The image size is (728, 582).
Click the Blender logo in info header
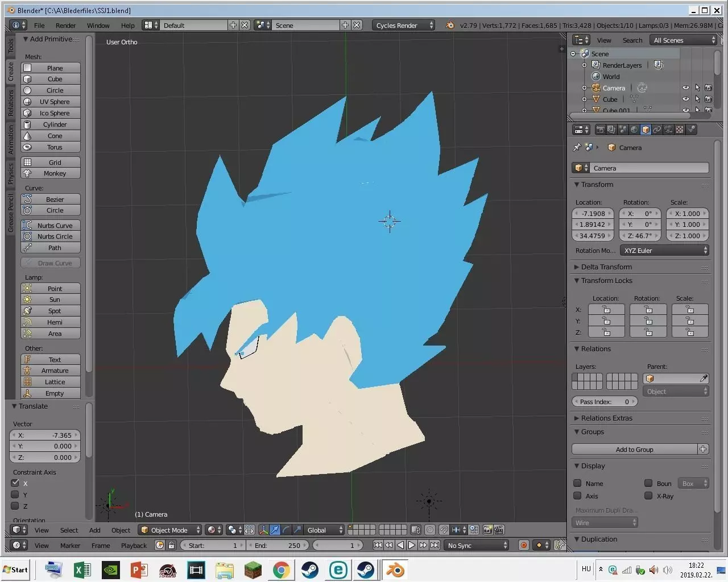pyautogui.click(x=450, y=25)
